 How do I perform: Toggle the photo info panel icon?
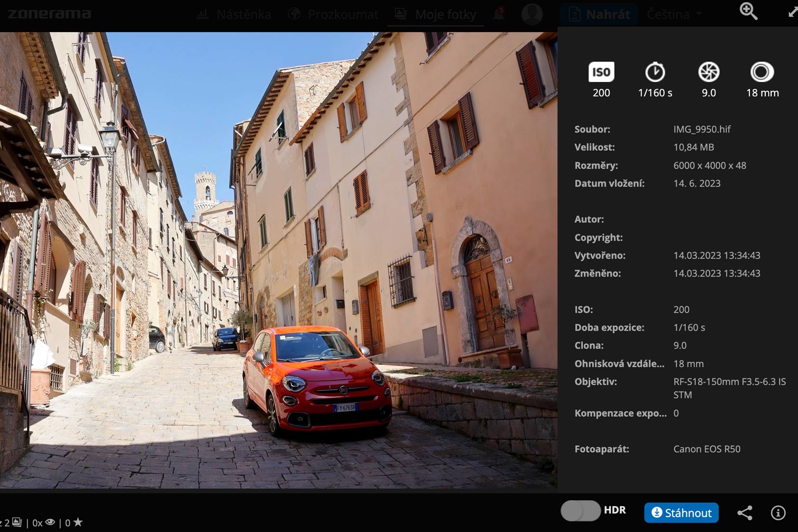(778, 512)
